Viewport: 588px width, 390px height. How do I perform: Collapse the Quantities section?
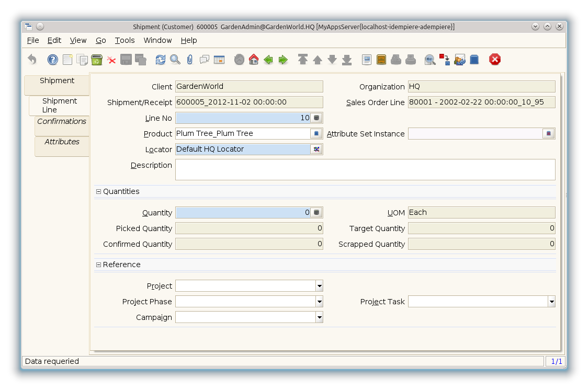click(x=98, y=192)
